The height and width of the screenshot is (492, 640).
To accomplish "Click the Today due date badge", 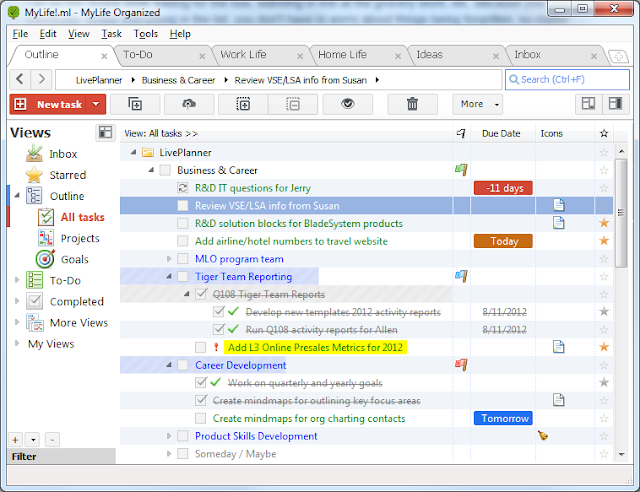I will coord(503,241).
